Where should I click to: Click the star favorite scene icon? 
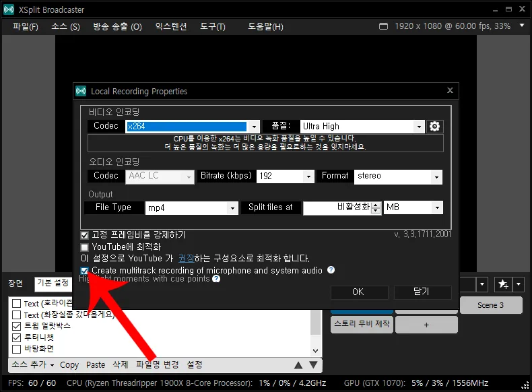pos(503,284)
